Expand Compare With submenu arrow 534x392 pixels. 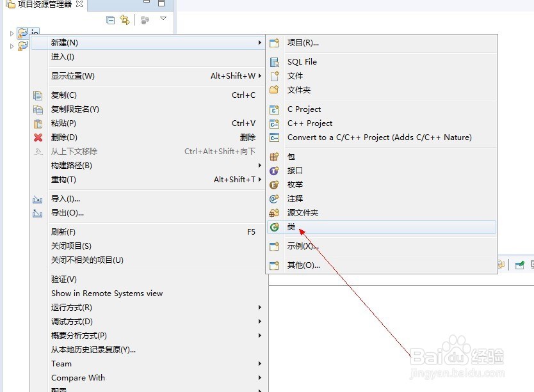coord(260,378)
